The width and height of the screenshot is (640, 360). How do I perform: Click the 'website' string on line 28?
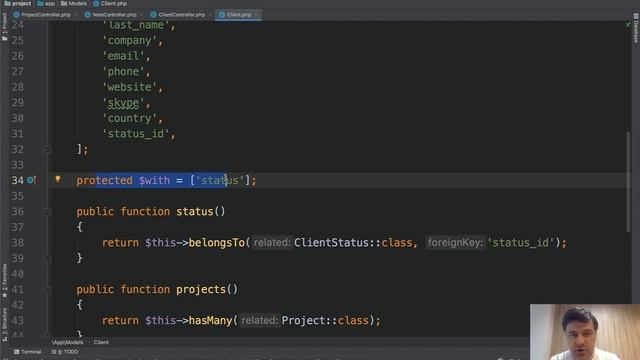[x=129, y=87]
